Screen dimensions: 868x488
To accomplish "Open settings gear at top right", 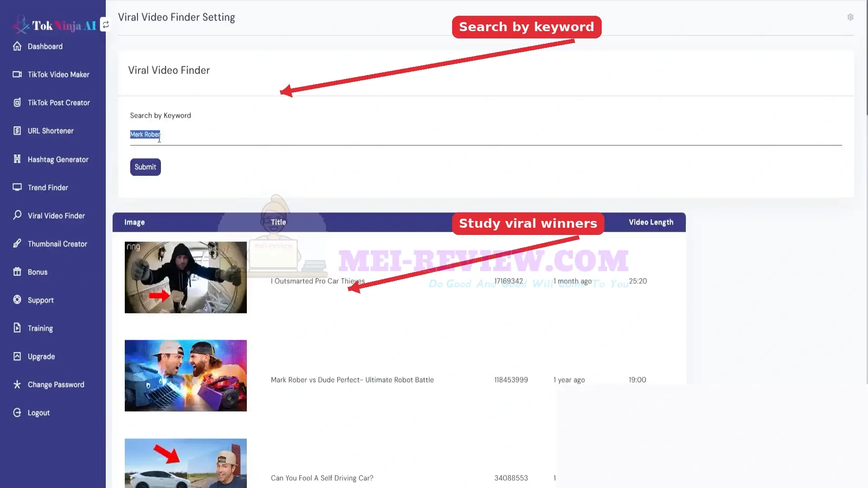I will point(850,17).
